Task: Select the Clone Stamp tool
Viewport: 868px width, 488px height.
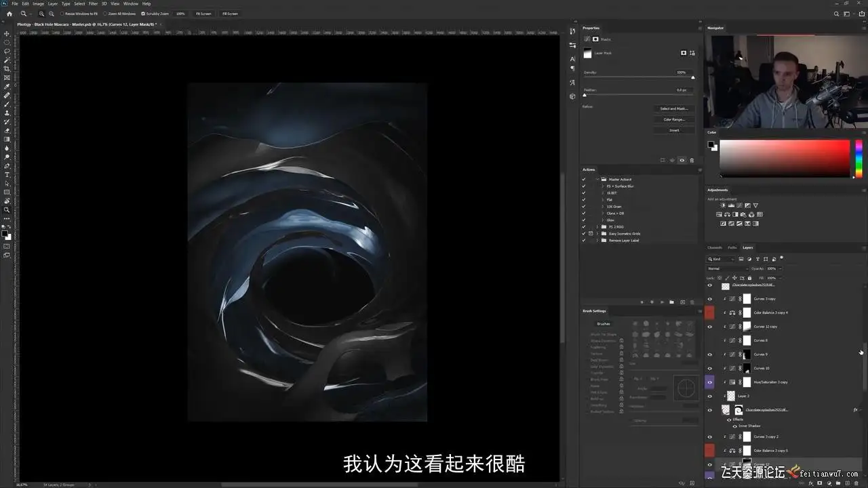Action: (x=7, y=113)
